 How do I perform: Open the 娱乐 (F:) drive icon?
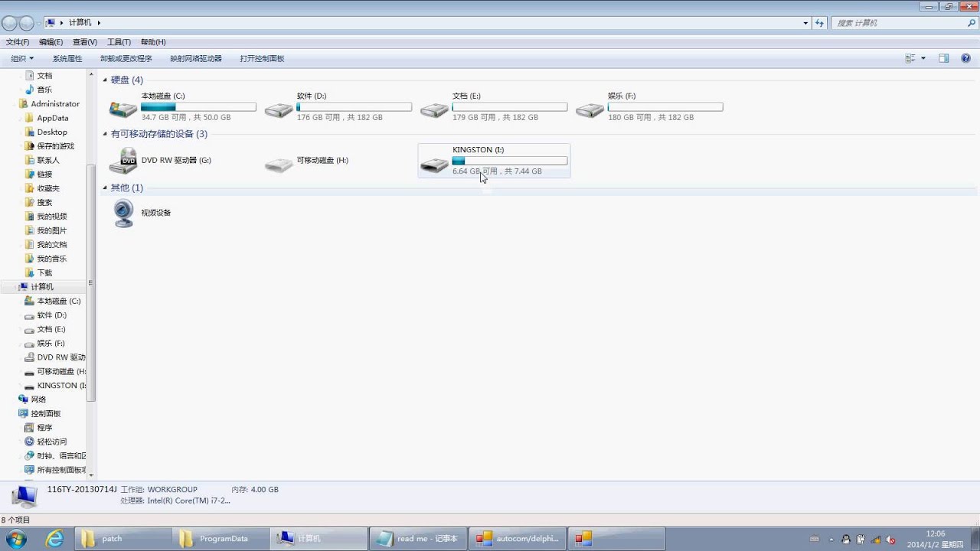coord(590,110)
